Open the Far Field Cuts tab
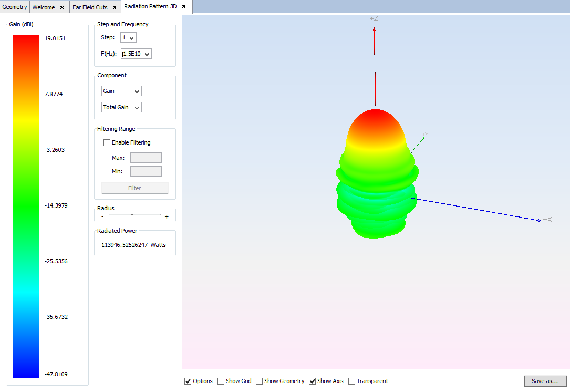Screen dimensions: 570x392 90,7
